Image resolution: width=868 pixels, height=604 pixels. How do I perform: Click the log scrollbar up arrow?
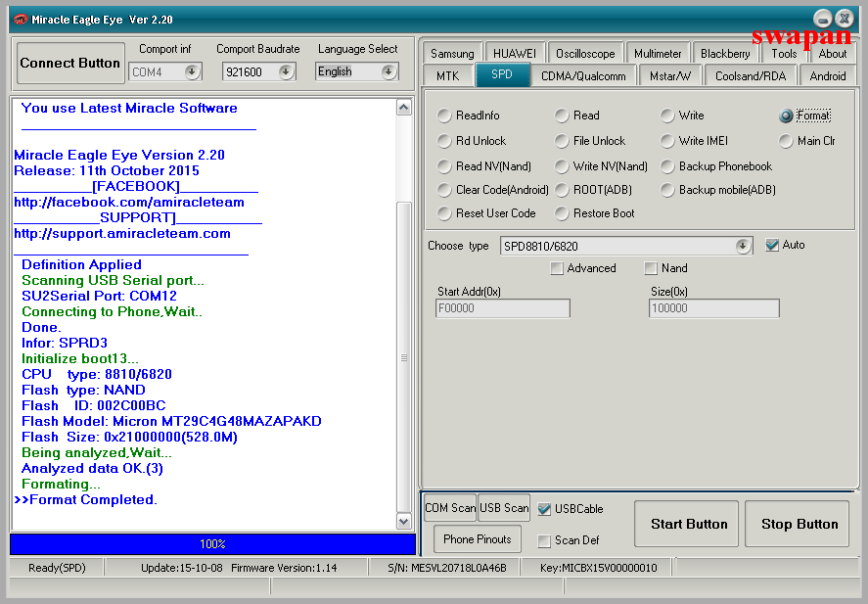[404, 108]
